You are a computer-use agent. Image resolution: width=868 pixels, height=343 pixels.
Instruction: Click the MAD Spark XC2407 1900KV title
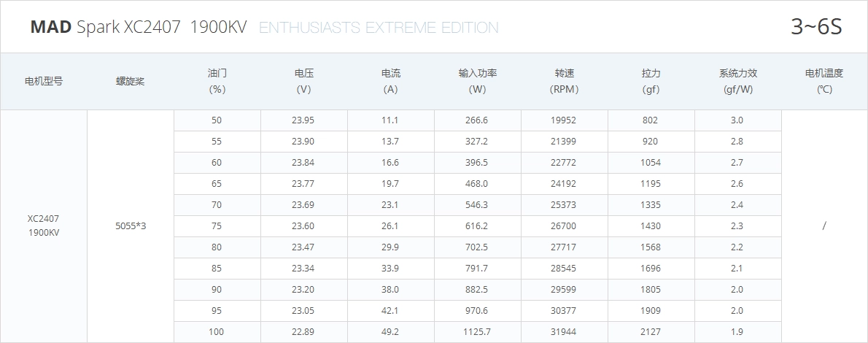139,27
